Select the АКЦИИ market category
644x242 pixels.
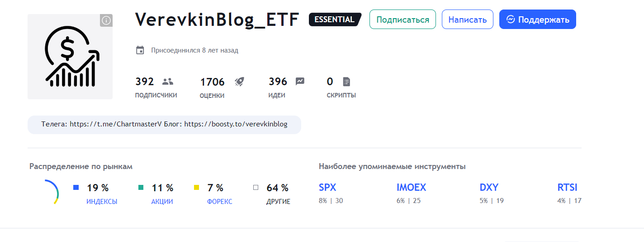tap(162, 202)
